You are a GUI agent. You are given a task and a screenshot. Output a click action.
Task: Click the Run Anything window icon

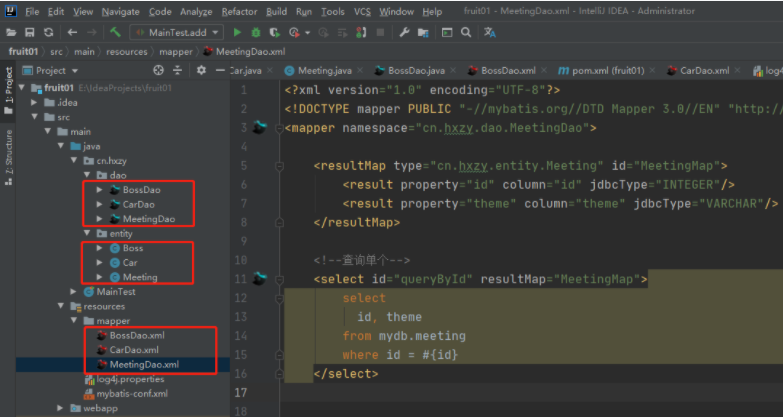pos(447,32)
